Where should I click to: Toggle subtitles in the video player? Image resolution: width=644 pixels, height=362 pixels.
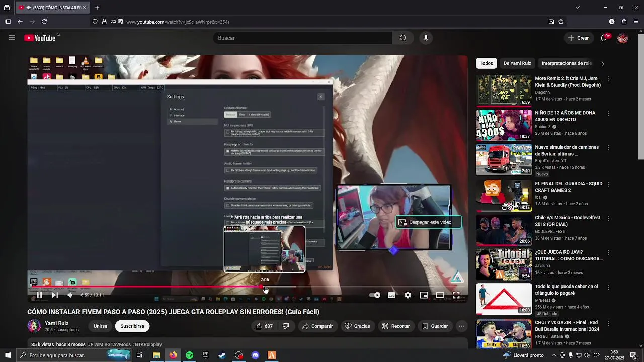coord(391,295)
